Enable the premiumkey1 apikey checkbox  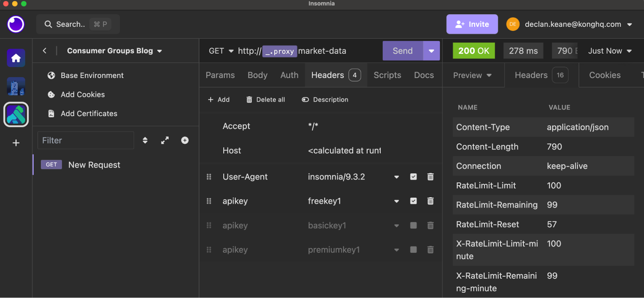coord(413,250)
